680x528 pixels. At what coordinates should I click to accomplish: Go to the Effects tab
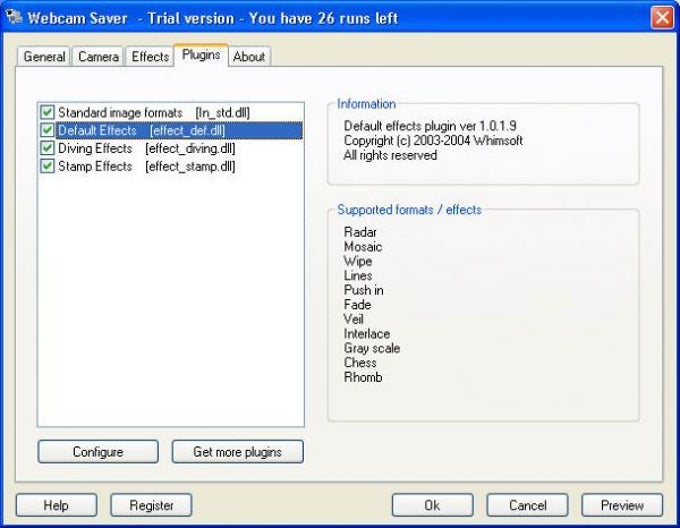(150, 56)
